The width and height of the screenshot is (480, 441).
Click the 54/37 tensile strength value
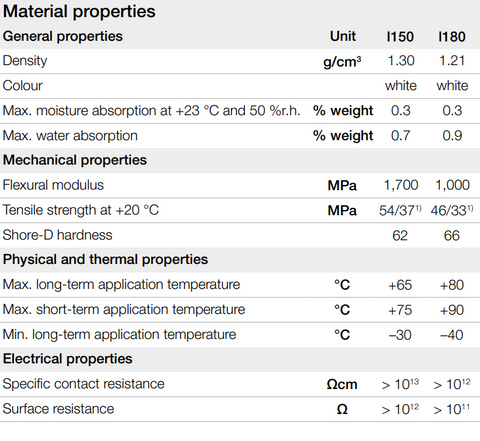(400, 210)
